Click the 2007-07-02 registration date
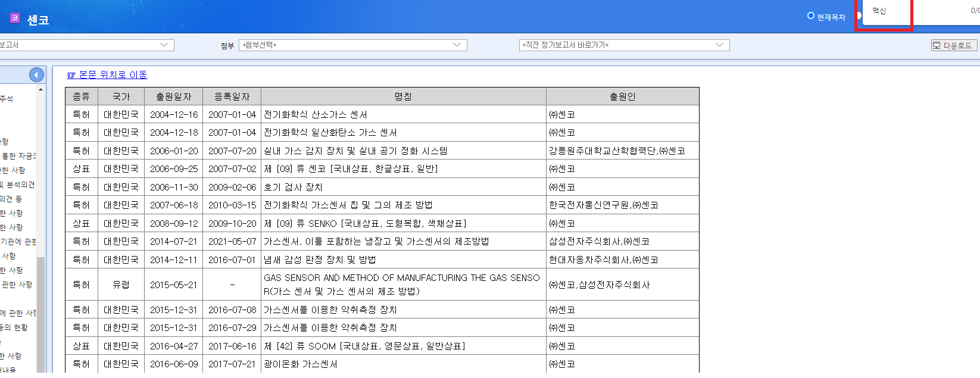This screenshot has height=378, width=980. tap(232, 168)
